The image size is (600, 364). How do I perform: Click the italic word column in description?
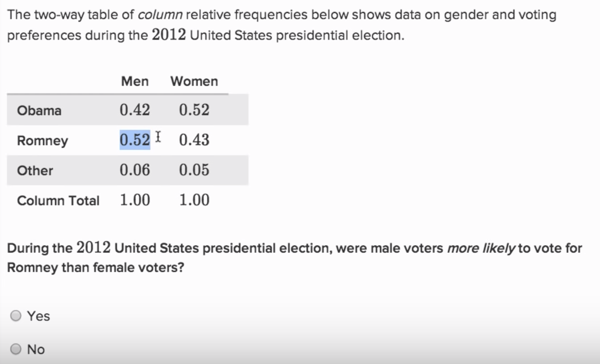click(160, 15)
